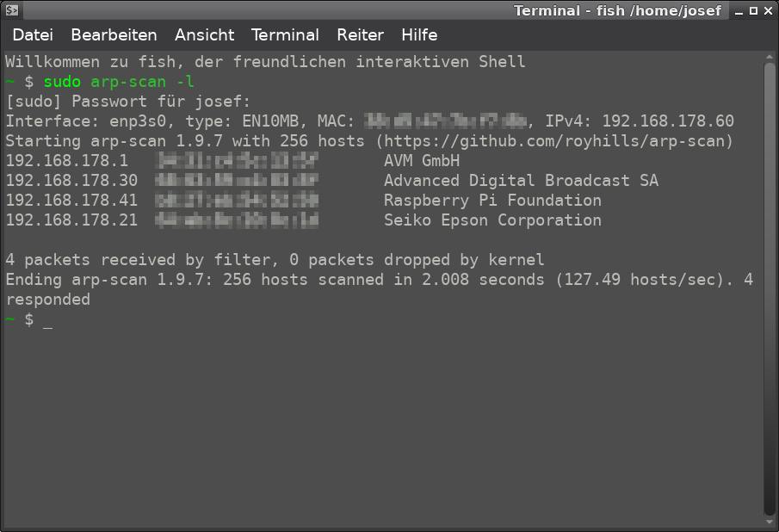This screenshot has height=532, width=779.
Task: Click the 'Seiko Epson Corporation' vendor text
Action: pyautogui.click(x=492, y=220)
